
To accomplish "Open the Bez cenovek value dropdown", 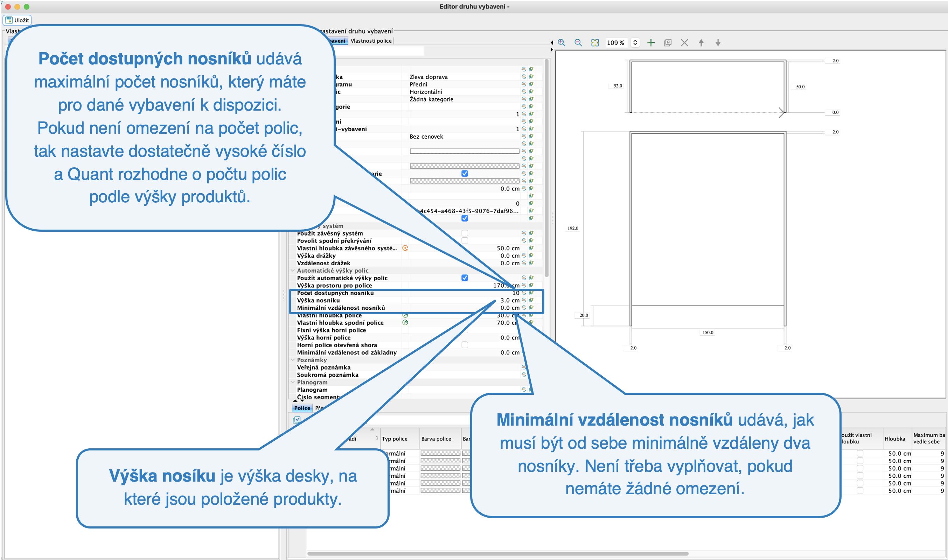I will pyautogui.click(x=464, y=136).
